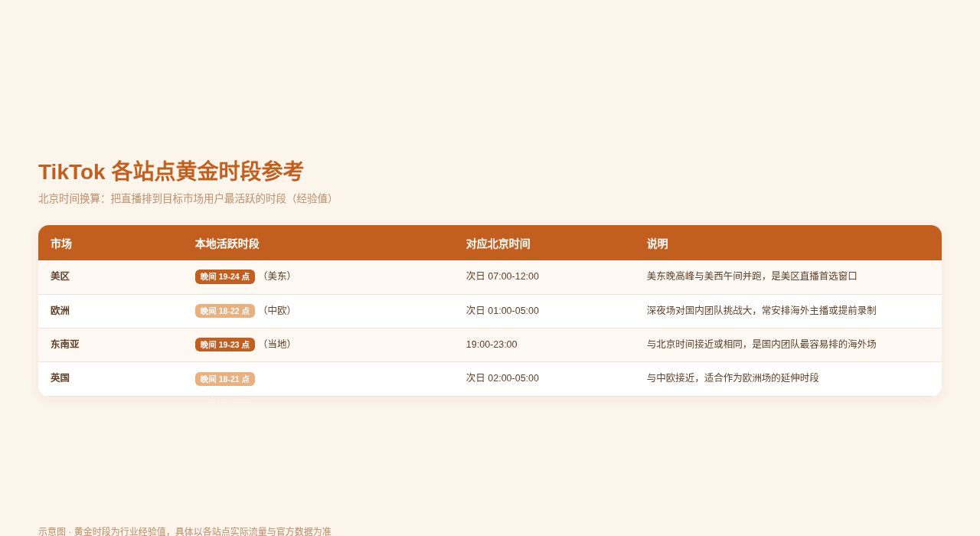Click the （当地） label
The height and width of the screenshot is (536, 980).
point(277,344)
